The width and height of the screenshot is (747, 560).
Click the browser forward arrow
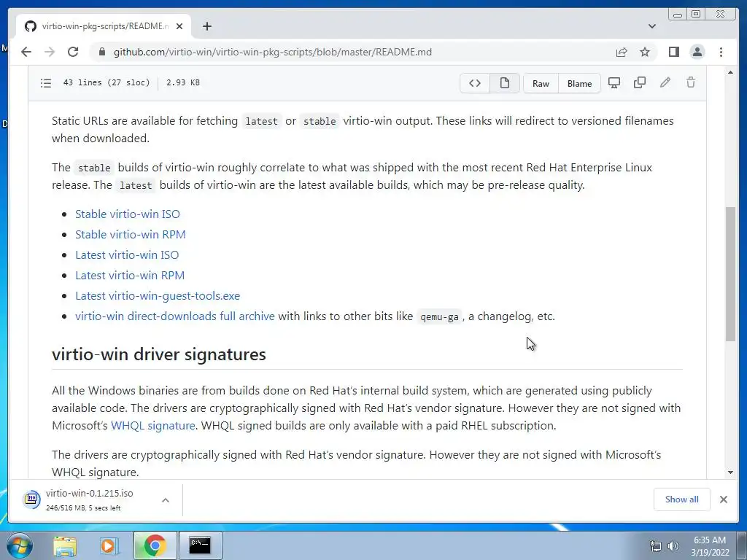click(x=50, y=52)
